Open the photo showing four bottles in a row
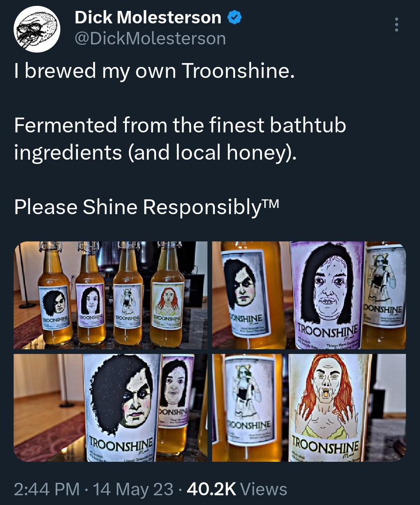420x505 pixels. pos(111,295)
